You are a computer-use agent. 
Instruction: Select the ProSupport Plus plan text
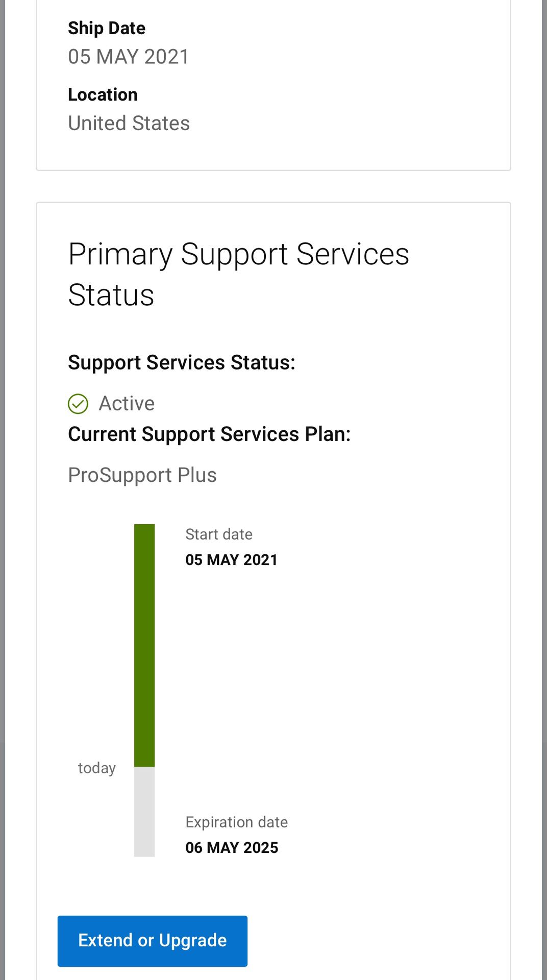coord(142,475)
